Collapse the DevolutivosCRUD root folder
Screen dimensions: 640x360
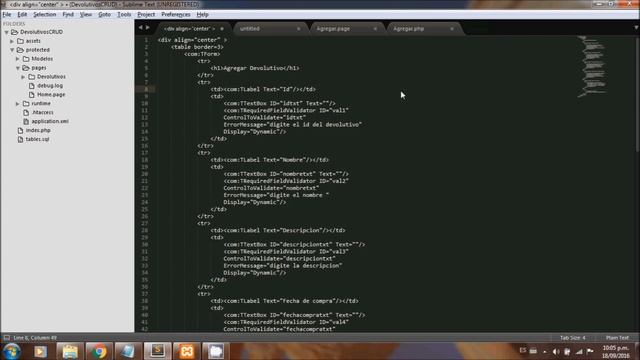(7, 32)
